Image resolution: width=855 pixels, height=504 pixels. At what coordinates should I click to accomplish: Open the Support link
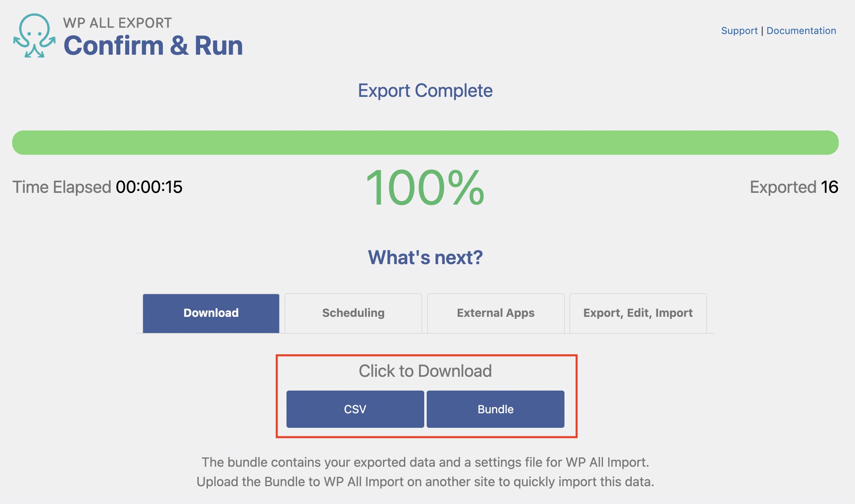(x=739, y=31)
